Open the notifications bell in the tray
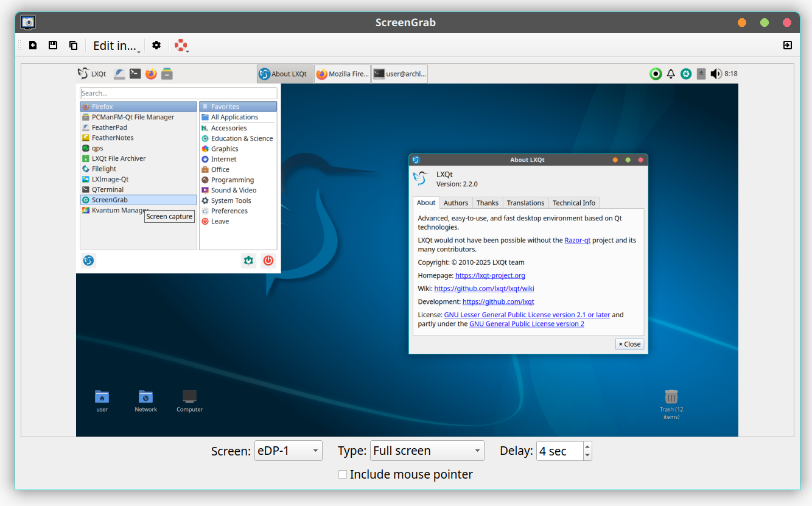812x506 pixels. [671, 74]
